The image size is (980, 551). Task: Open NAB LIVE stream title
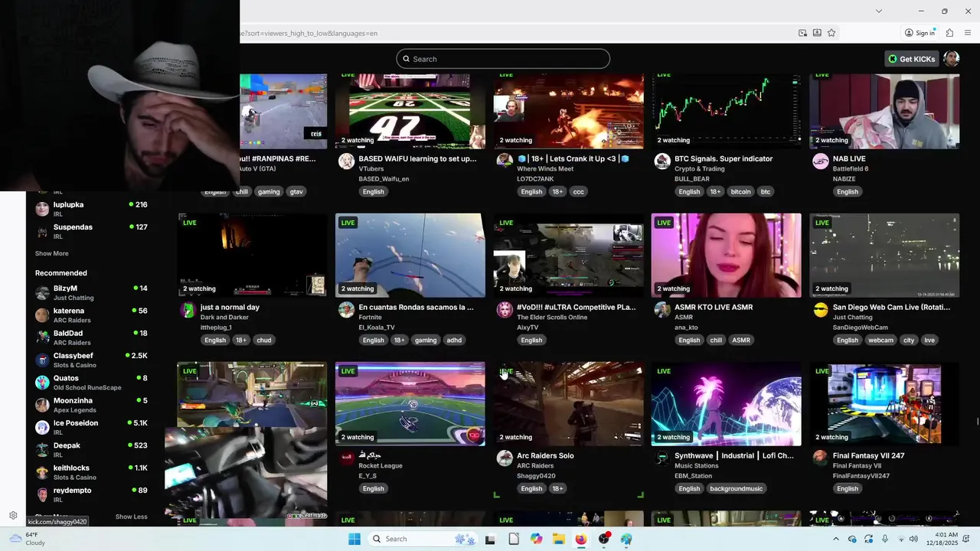[849, 158]
